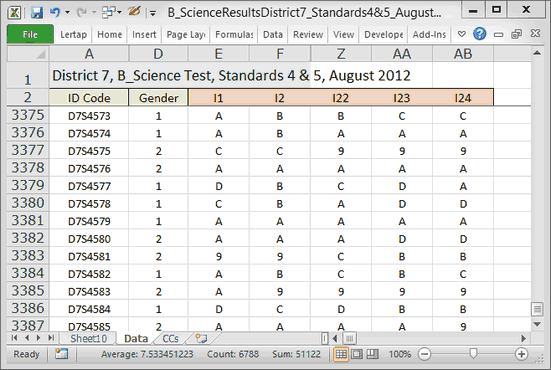This screenshot has height=370, width=551.
Task: Click the zoom slider handle
Action: 473,353
